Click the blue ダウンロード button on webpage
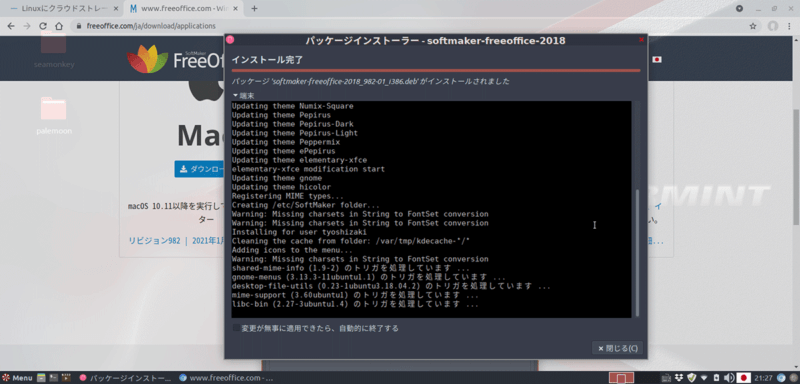The width and height of the screenshot is (800, 384). [199, 169]
